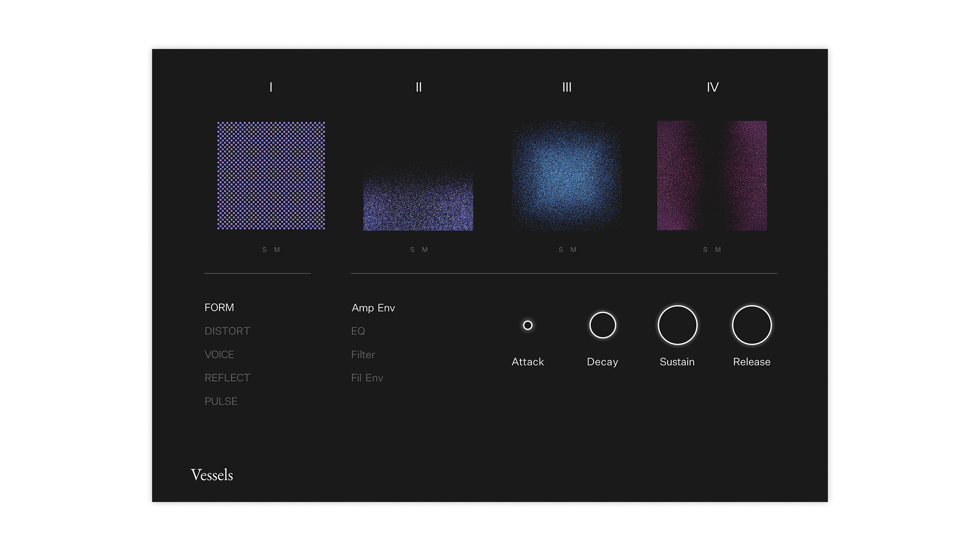Select the dotted grid vessel I pad
980x551 pixels.
(271, 176)
